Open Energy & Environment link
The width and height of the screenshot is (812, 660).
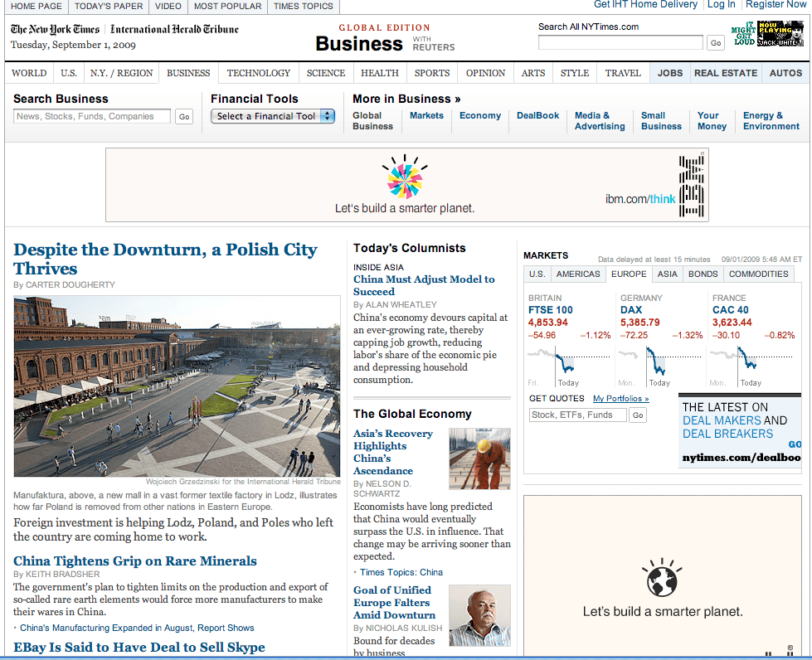[x=771, y=120]
